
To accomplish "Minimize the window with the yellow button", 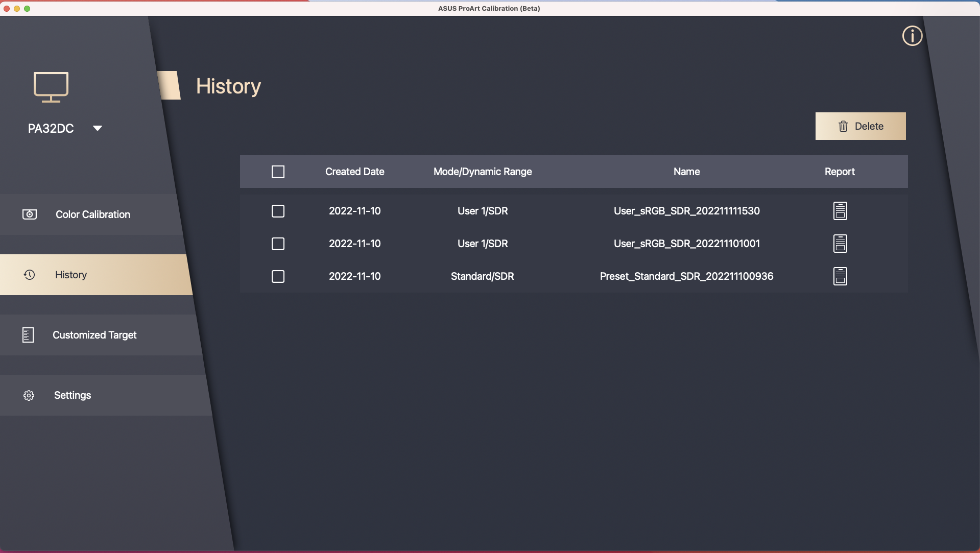I will click(17, 8).
